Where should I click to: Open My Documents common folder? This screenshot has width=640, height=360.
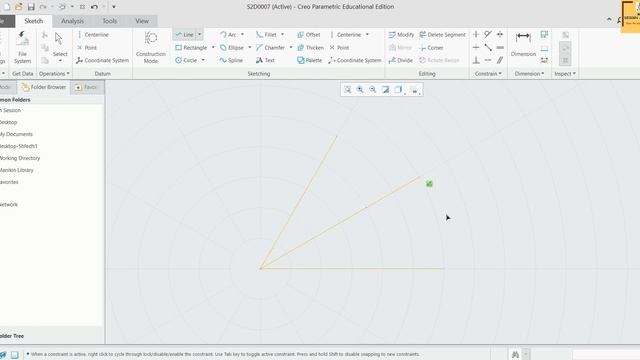16,134
